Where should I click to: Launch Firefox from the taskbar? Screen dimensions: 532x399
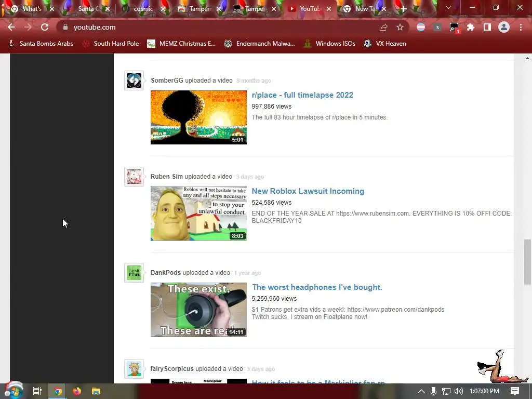pos(77,391)
